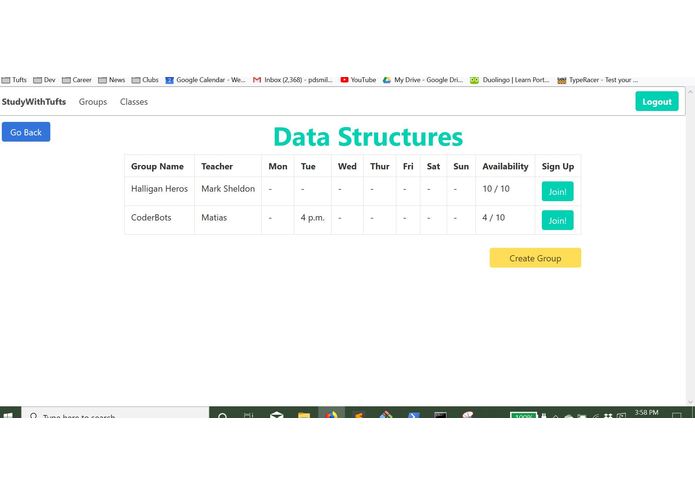Click the Availability column header
This screenshot has height=494, width=695.
click(505, 166)
